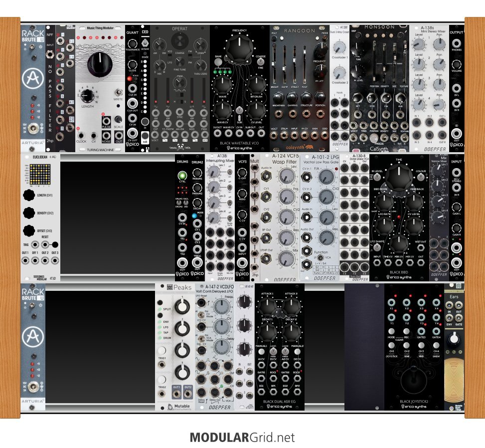Viewport: 485px width, 448px height.
Task: Click the Pico INPUT GAIN L knob
Action: point(457,207)
